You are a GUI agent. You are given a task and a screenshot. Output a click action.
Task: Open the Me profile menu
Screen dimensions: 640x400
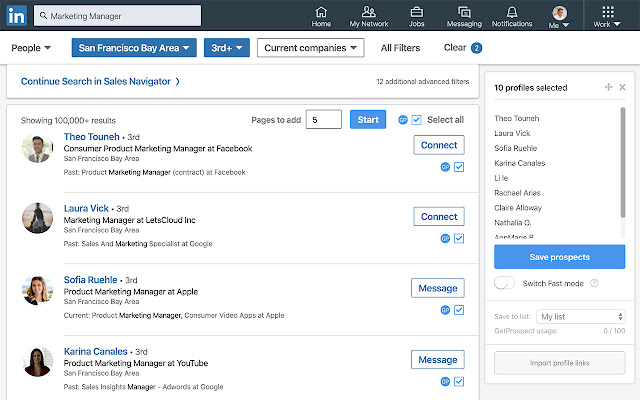pos(559,17)
